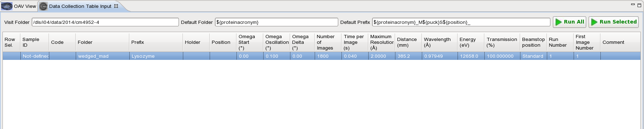644x129 pixels.
Task: Click the Folder column header
Action: (102, 42)
